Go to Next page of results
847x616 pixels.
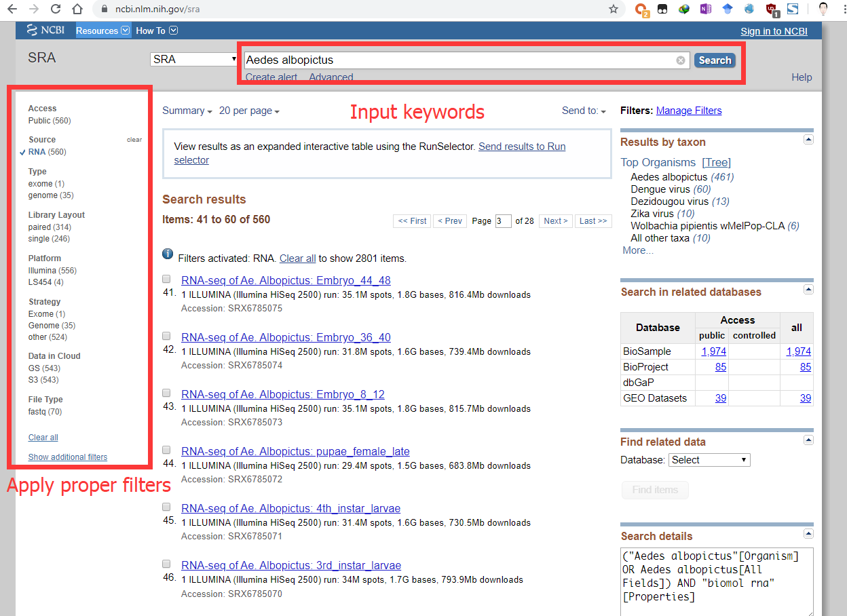click(x=555, y=221)
